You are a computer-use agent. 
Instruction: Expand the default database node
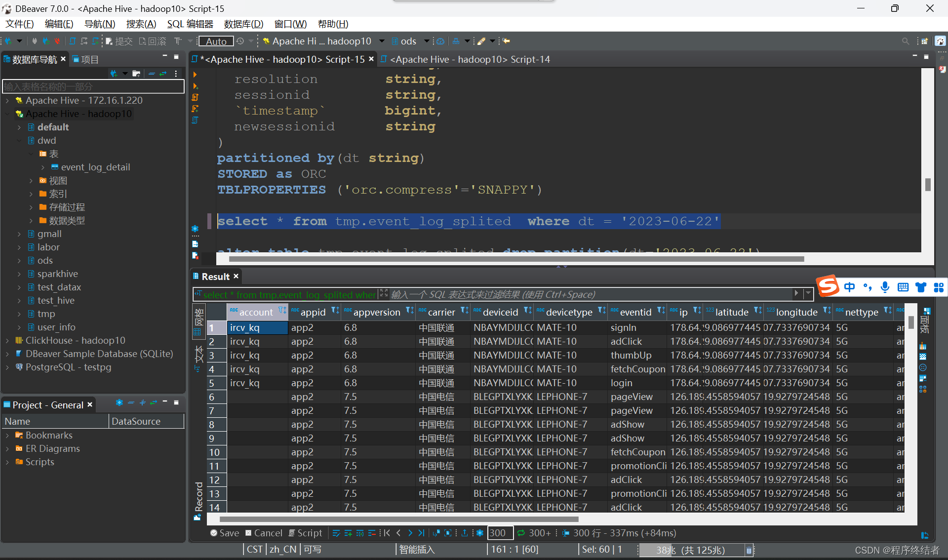[19, 127]
